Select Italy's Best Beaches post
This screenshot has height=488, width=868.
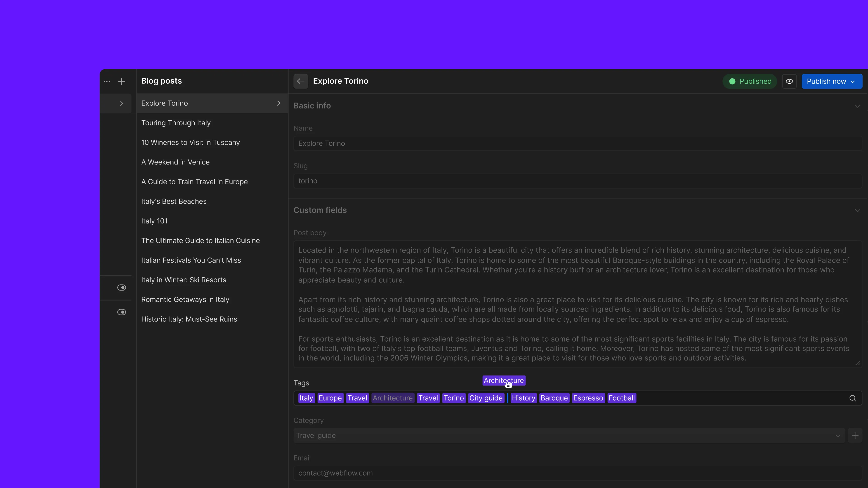[212, 201]
